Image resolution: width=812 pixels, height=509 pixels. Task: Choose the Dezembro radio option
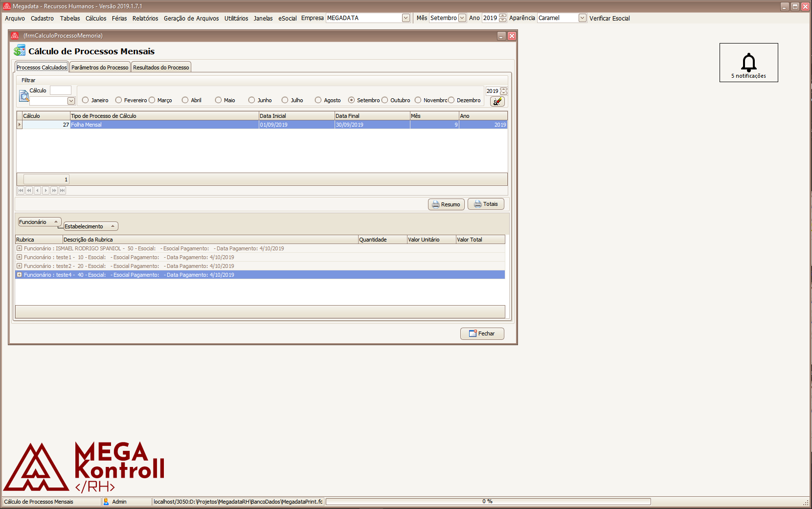click(x=451, y=100)
